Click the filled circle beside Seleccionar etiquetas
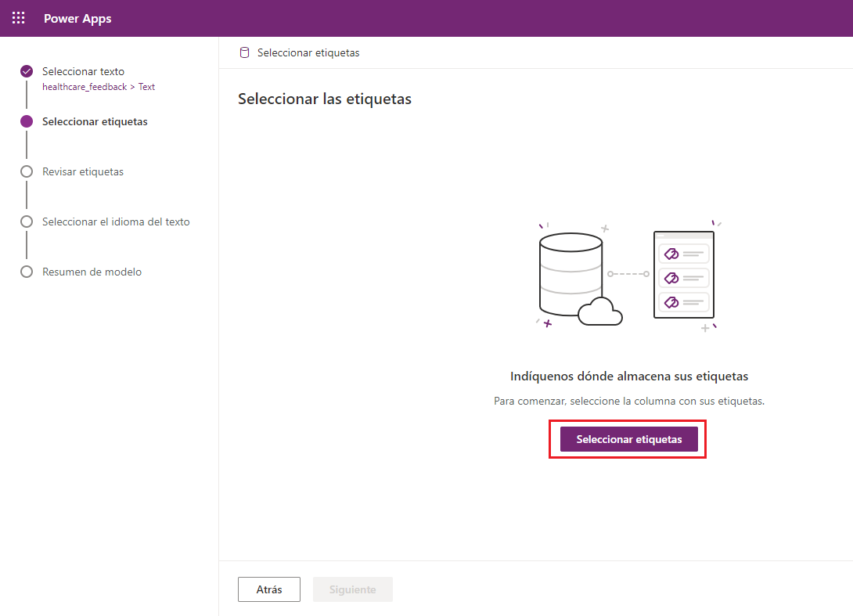This screenshot has width=853, height=616. click(x=26, y=121)
